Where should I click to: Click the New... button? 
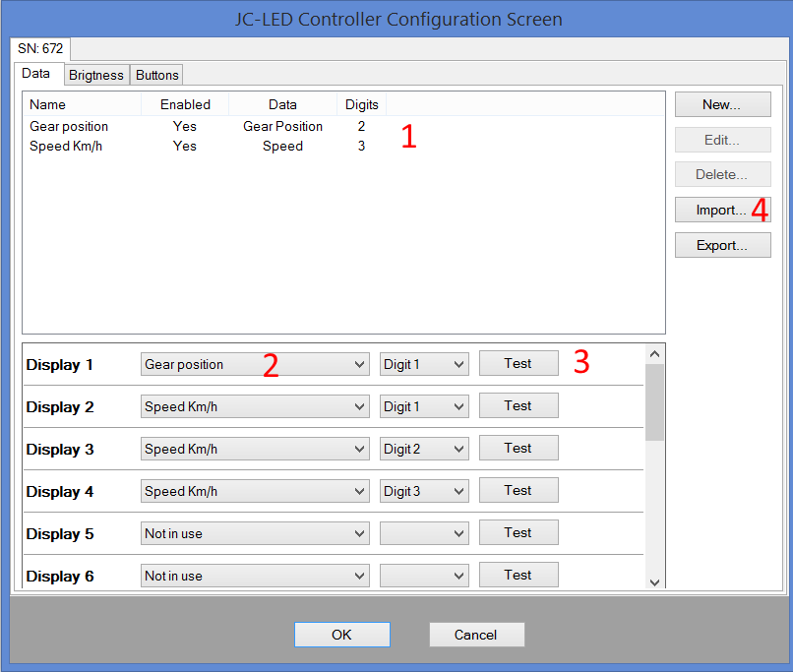click(x=721, y=104)
